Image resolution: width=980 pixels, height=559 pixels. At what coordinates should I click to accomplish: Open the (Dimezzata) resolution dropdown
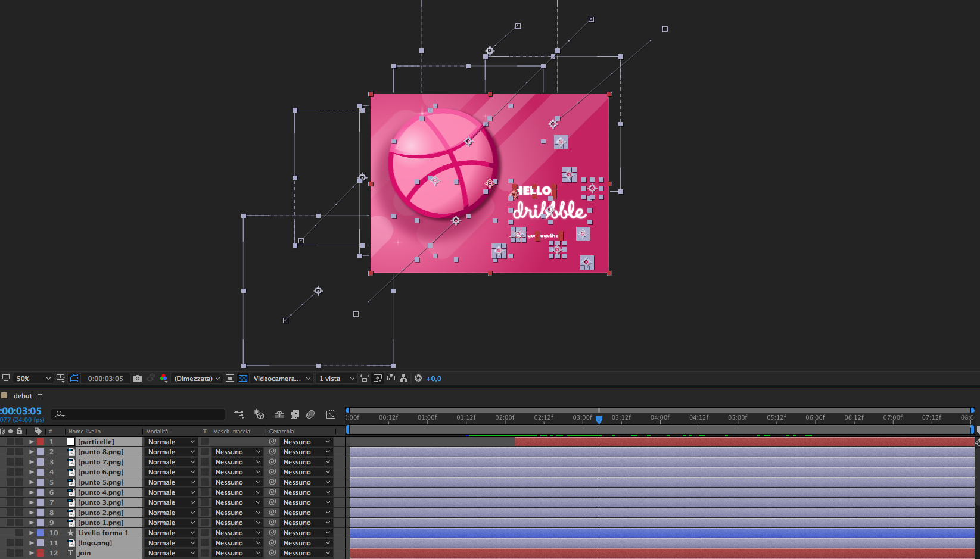[197, 379]
